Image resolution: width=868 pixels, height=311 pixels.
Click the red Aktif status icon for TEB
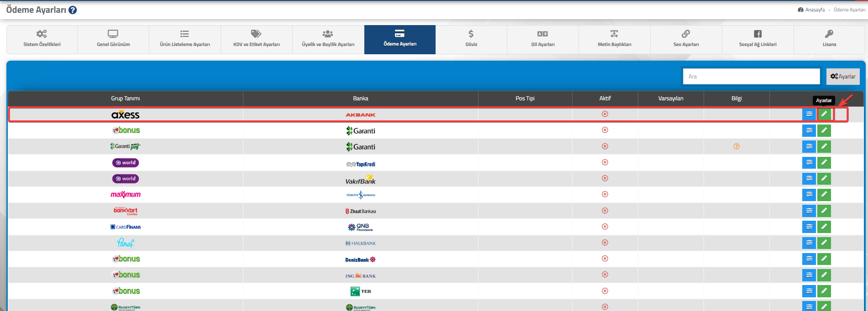605,291
